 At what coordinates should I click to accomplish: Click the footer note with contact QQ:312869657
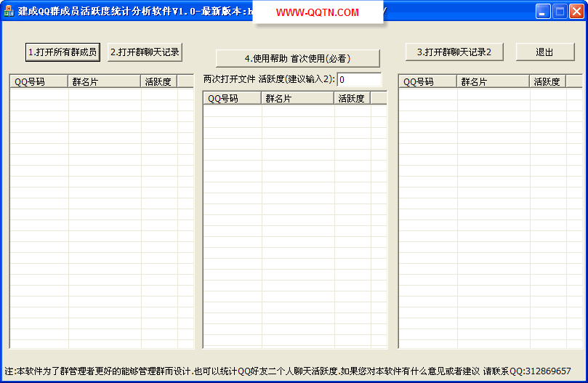coord(288,371)
